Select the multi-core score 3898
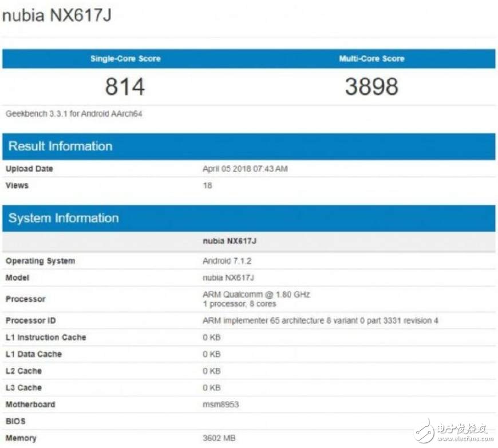 (x=371, y=86)
